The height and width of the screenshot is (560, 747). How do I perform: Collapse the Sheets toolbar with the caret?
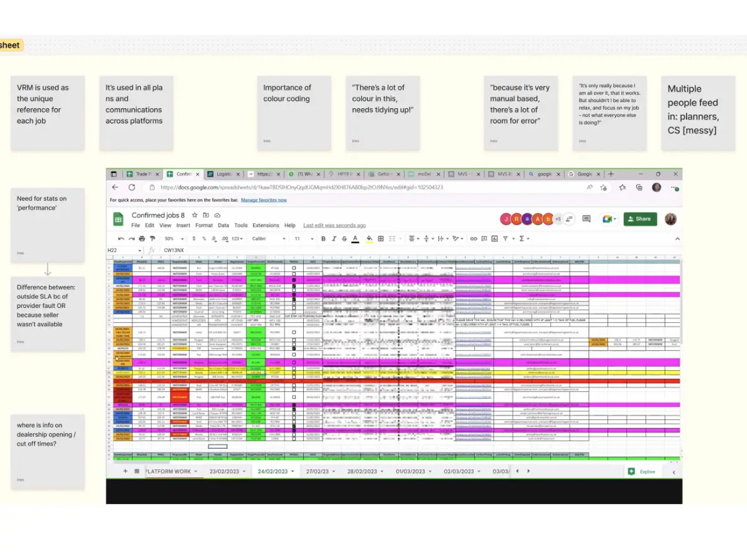pyautogui.click(x=677, y=238)
